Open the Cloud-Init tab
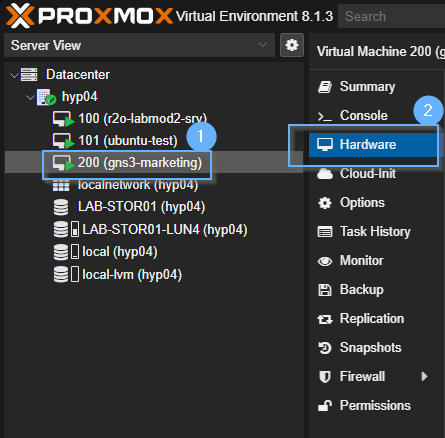 coord(377,174)
